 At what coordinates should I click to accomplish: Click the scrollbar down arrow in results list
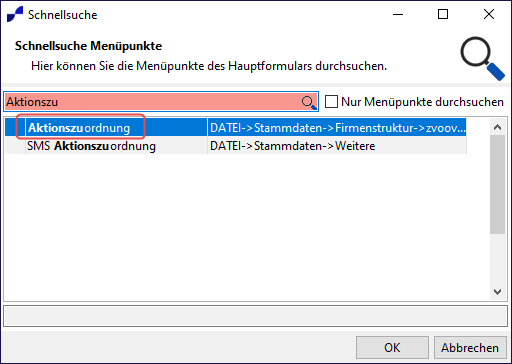[497, 292]
